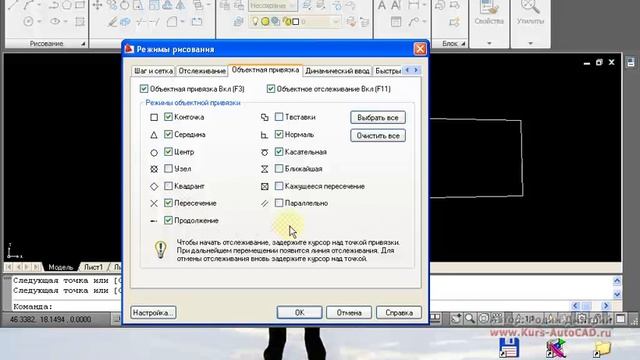Uncheck the Нормаль snap mode
640x360 pixels.
279,134
